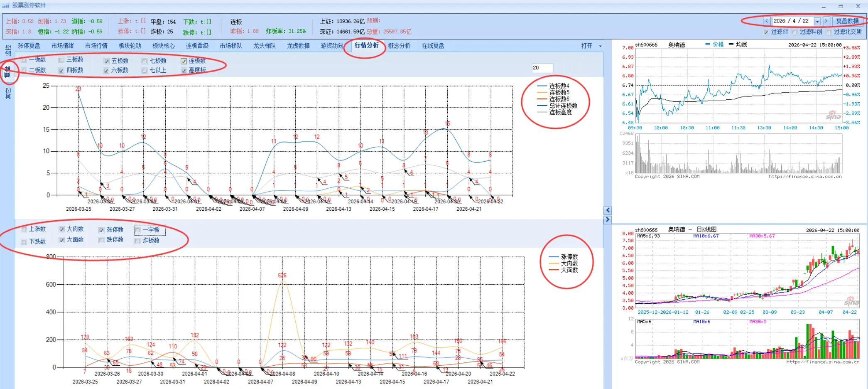Open the 其它 vertical side tab
The image size is (868, 389).
click(x=8, y=94)
